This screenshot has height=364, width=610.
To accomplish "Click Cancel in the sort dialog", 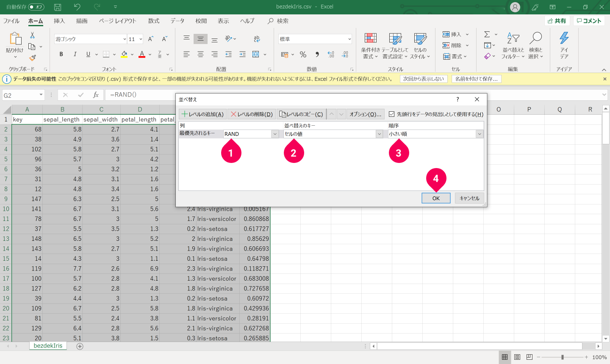I will click(469, 198).
